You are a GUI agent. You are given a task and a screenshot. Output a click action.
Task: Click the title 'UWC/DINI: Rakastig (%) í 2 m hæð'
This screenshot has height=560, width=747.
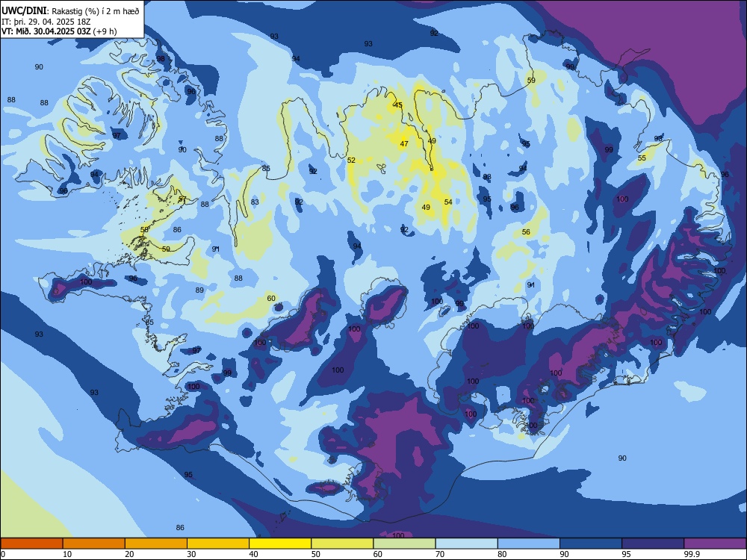70,11
